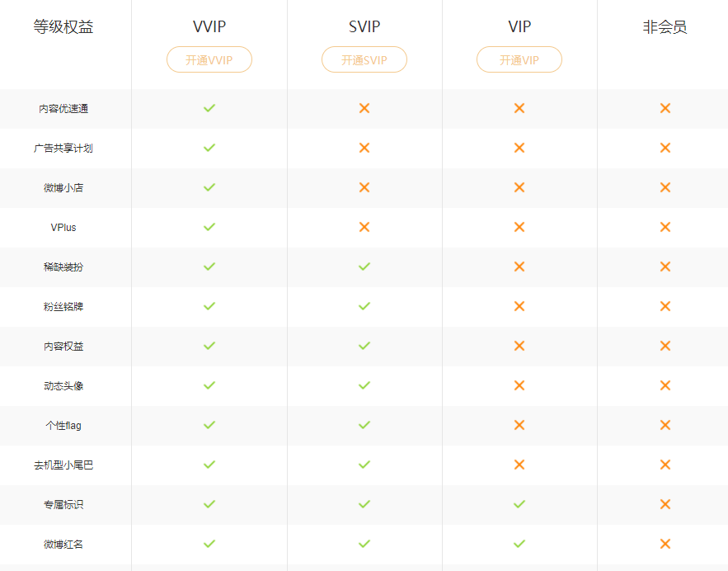Click SVIP checkmark for 动态头像
The image size is (728, 571).
(x=364, y=385)
